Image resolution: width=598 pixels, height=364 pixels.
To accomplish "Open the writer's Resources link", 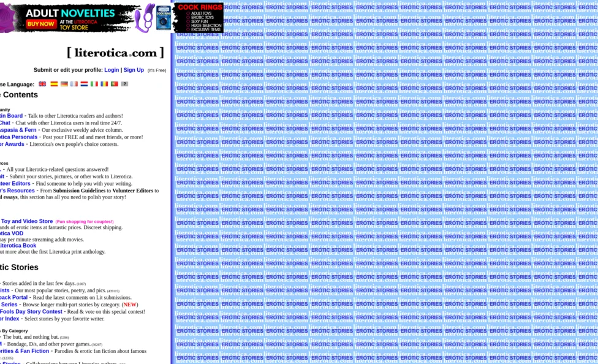I will (x=17, y=191).
